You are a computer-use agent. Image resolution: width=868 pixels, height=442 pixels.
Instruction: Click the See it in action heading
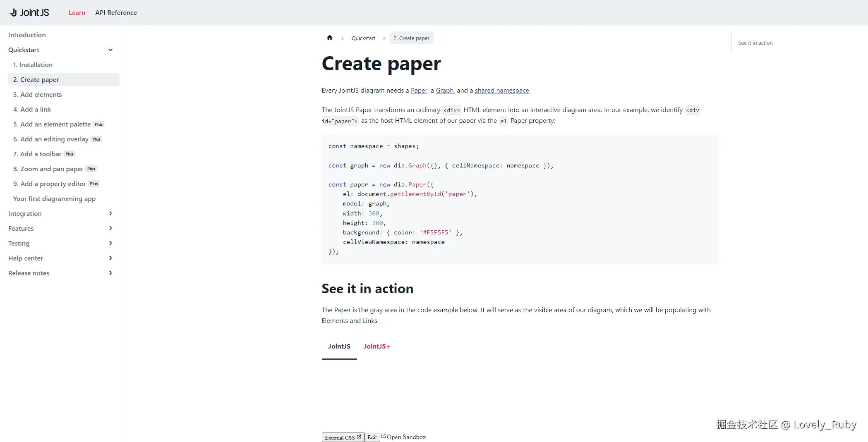point(367,289)
